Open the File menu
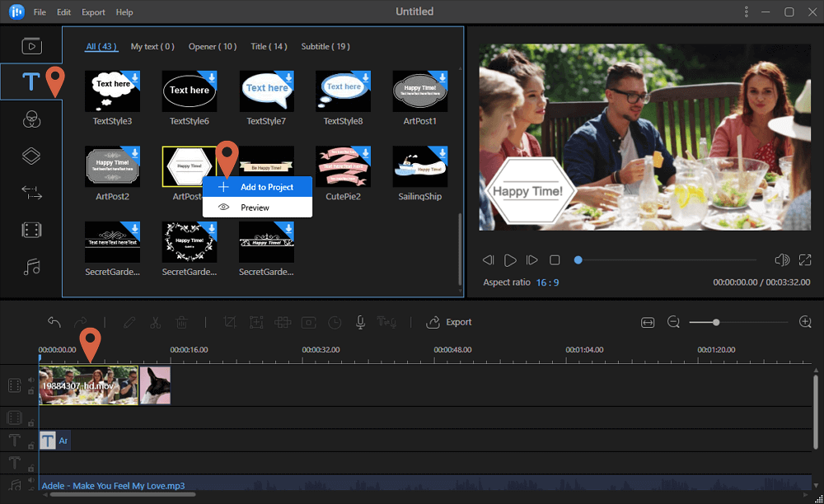The width and height of the screenshot is (824, 504). pos(40,12)
